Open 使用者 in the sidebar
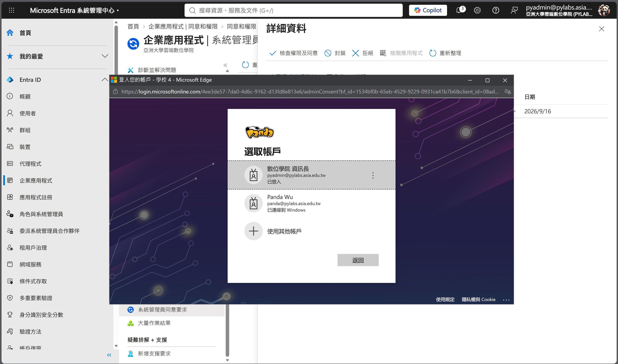The image size is (618, 364). tap(27, 113)
